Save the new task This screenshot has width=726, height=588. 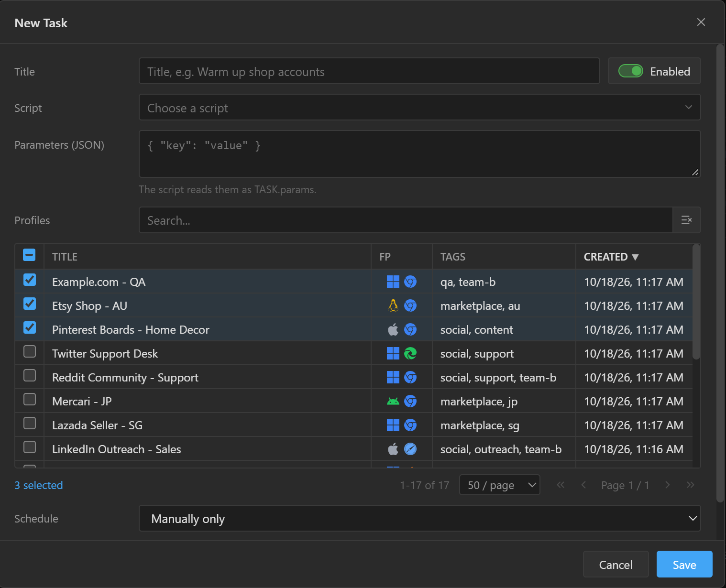[684, 564]
